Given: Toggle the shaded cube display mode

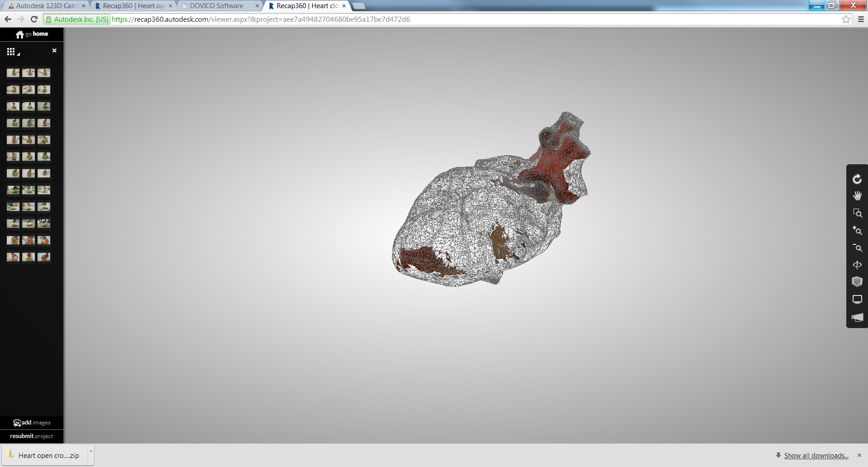Looking at the screenshot, I should [857, 282].
